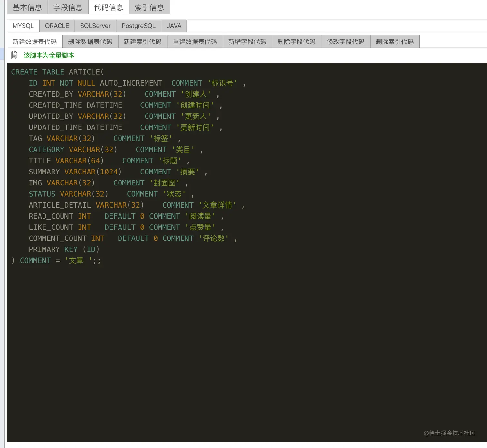The height and width of the screenshot is (448, 487).
Task: Select the MYSQL database tab
Action: click(23, 26)
